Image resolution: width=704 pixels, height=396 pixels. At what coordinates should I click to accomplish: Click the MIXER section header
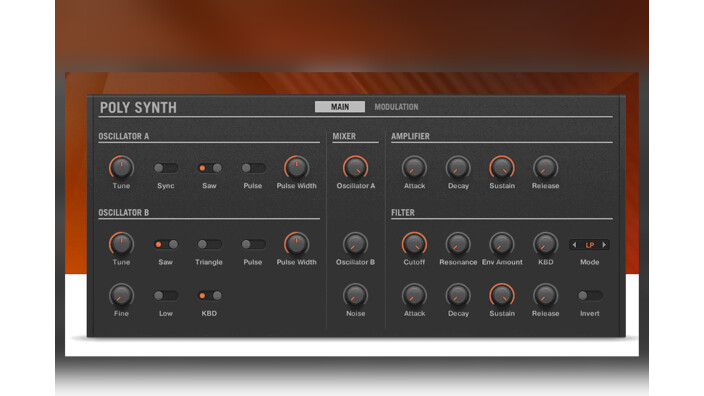(x=344, y=136)
